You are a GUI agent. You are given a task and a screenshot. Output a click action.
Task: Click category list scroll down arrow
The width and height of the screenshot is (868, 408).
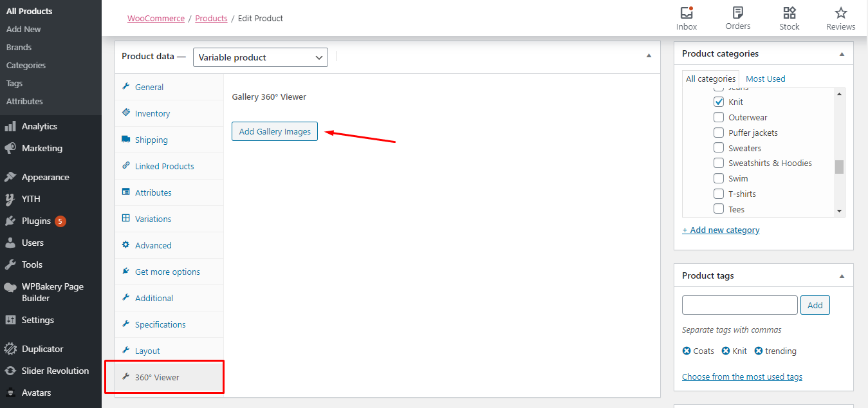[x=839, y=211]
